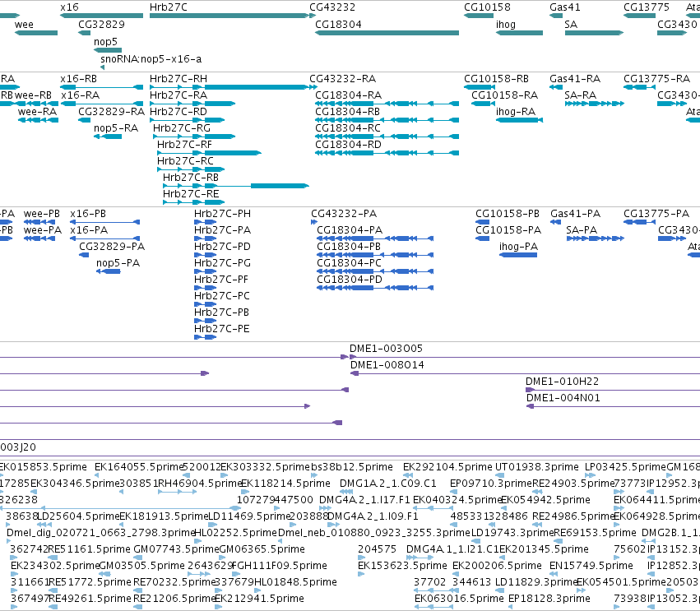The image size is (700, 611).
Task: Open the nop5 gene label
Action: pos(105,41)
